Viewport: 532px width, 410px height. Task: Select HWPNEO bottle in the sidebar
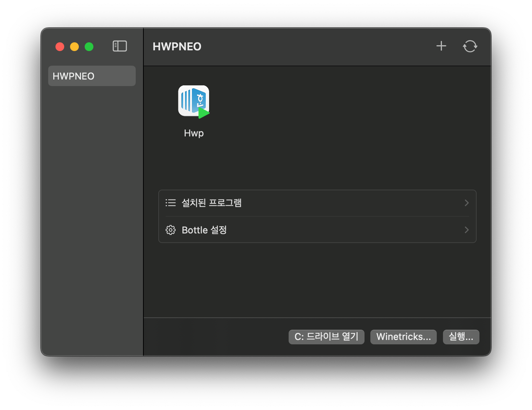point(92,76)
